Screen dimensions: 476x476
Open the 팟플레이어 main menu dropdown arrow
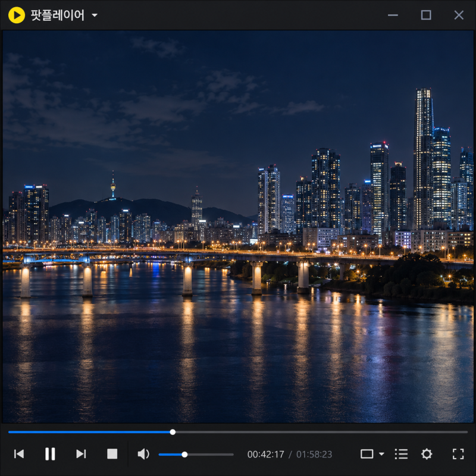point(95,15)
